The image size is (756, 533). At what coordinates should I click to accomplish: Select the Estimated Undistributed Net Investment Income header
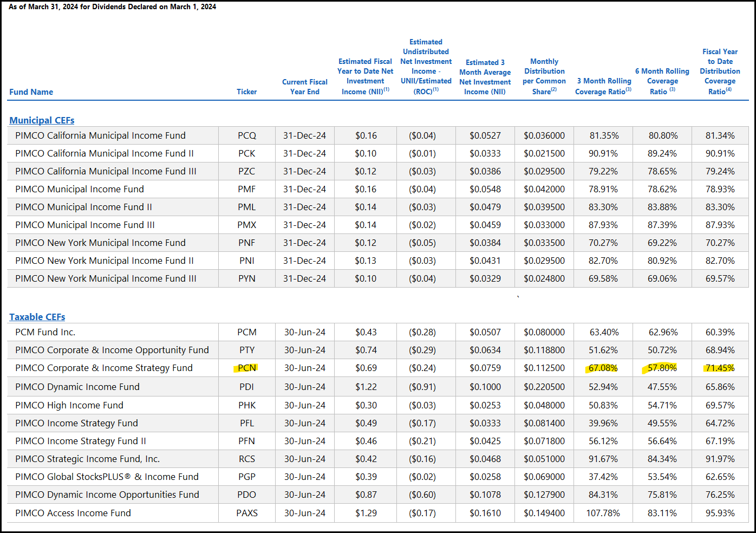pos(426,67)
